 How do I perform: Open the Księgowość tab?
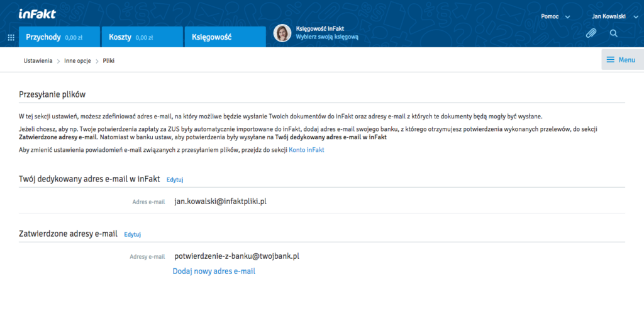(225, 37)
